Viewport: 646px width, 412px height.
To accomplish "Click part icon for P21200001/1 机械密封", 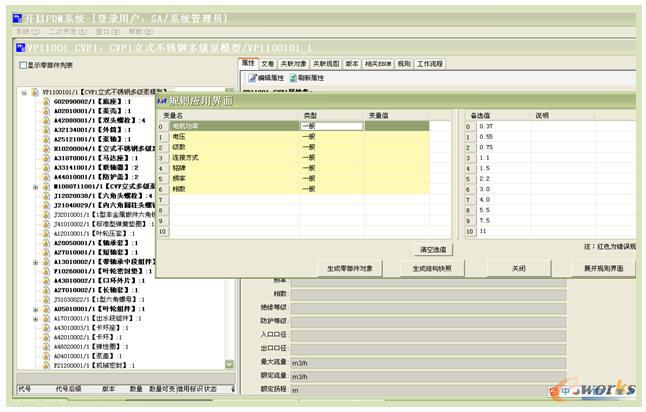I will tap(45, 365).
